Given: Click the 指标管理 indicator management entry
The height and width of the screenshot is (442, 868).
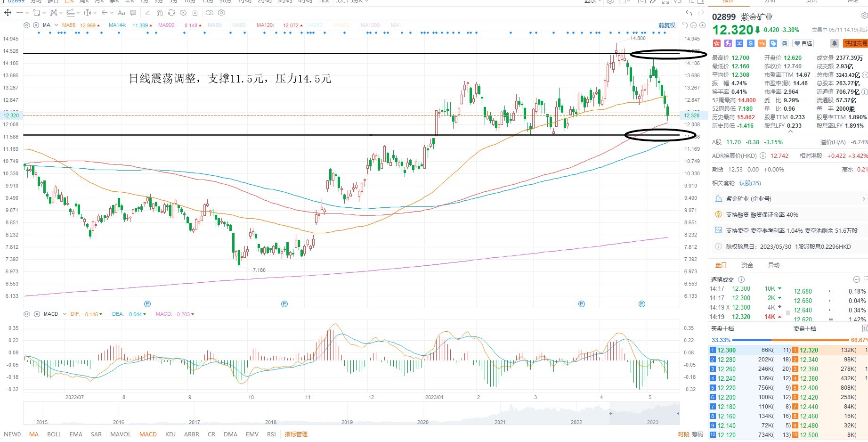Looking at the screenshot, I should coord(296,434).
